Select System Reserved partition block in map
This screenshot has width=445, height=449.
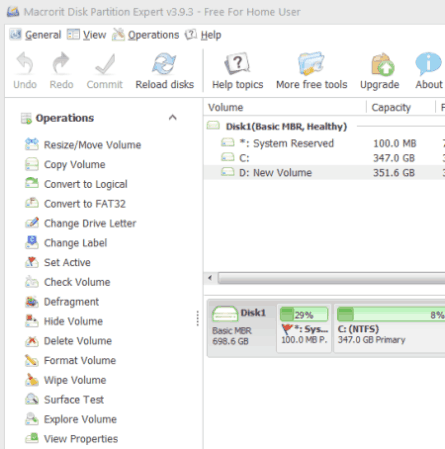coord(304,328)
